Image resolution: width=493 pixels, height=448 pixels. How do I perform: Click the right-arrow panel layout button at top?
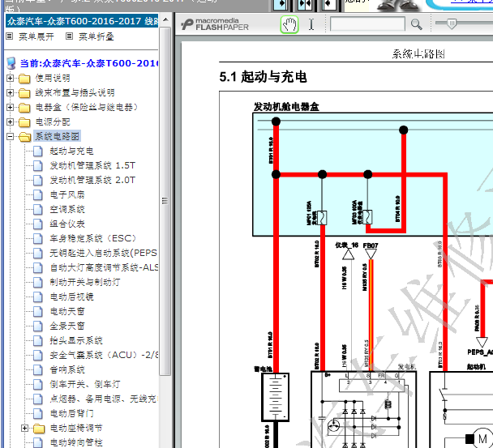click(280, 4)
